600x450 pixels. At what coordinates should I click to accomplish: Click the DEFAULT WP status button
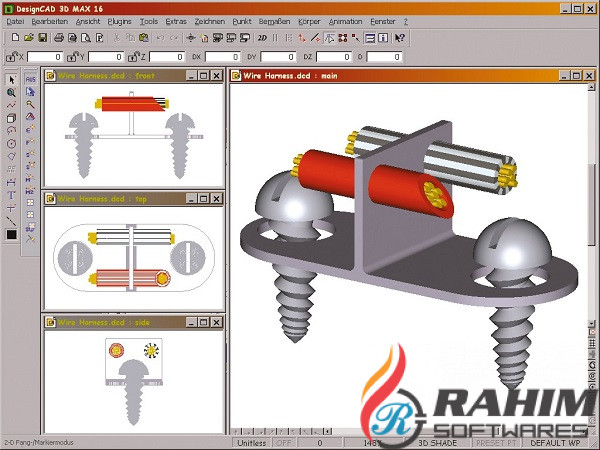pos(555,443)
